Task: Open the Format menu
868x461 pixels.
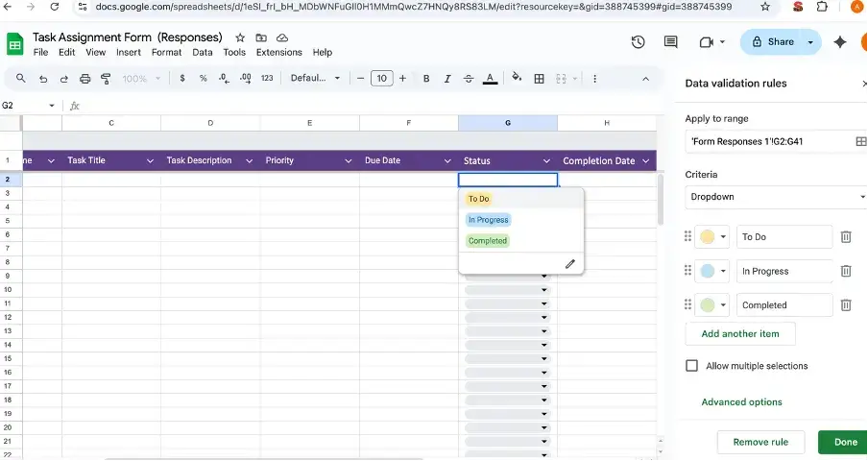Action: 167,52
